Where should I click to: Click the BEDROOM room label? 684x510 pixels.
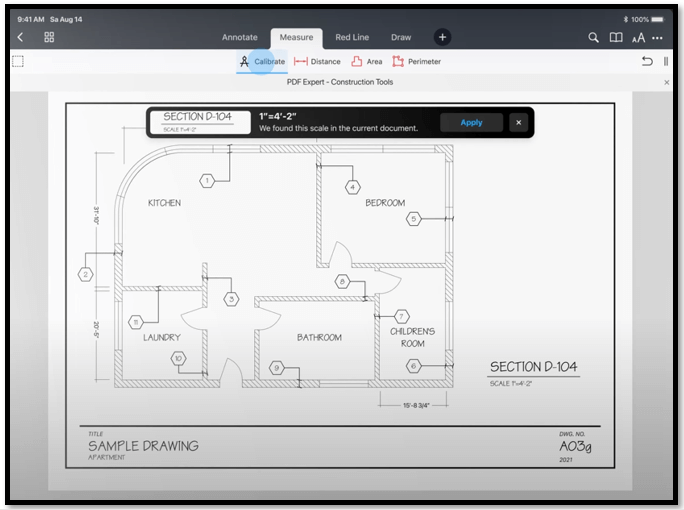[x=385, y=203]
